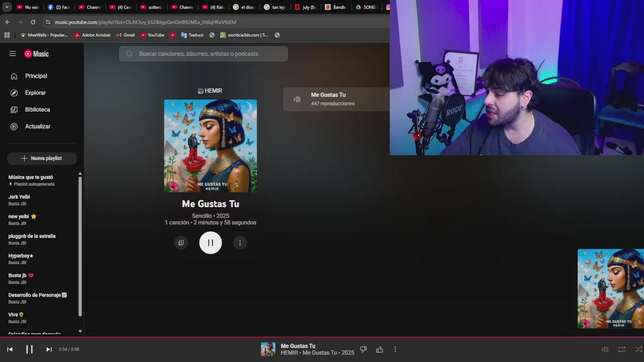
Task: Pause playback in player bar
Action: coord(29,349)
